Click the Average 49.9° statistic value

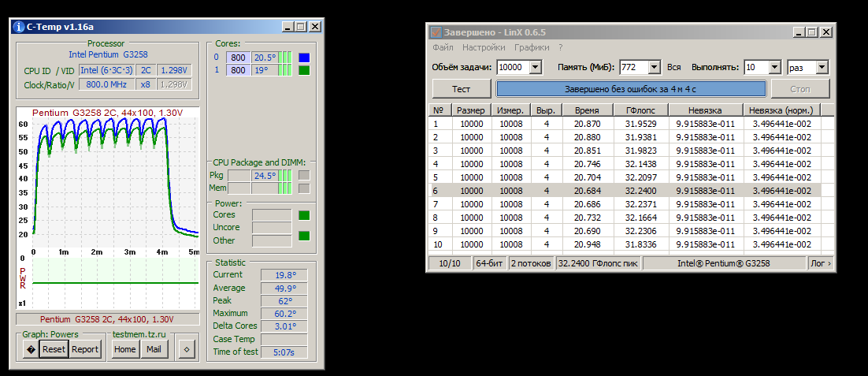284,289
